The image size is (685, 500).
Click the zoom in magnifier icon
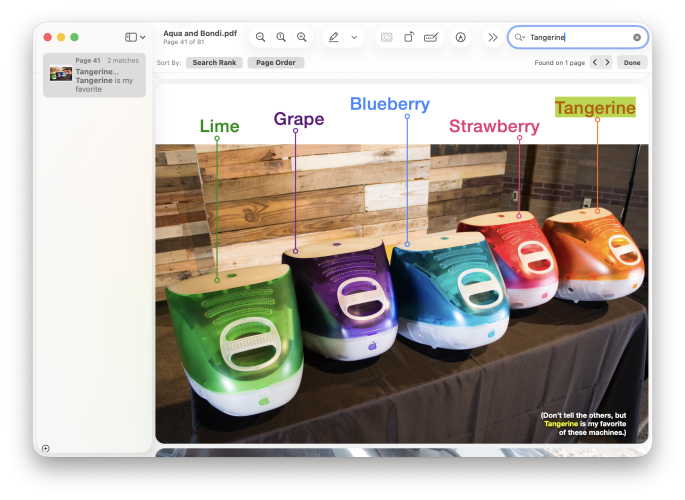302,37
